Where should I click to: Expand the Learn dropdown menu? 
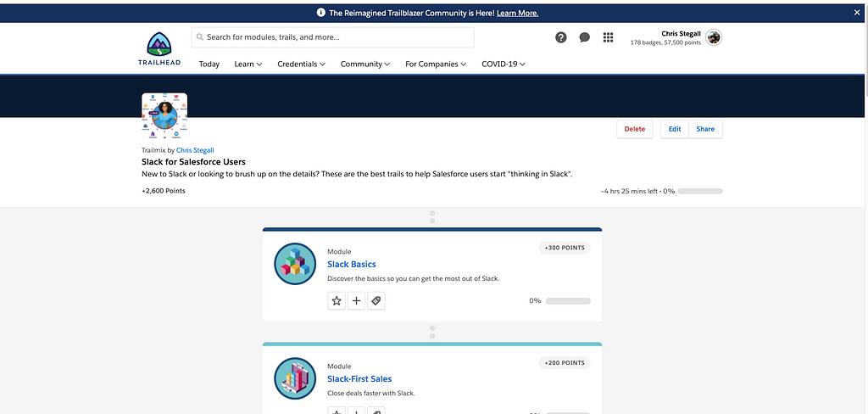[x=248, y=64]
